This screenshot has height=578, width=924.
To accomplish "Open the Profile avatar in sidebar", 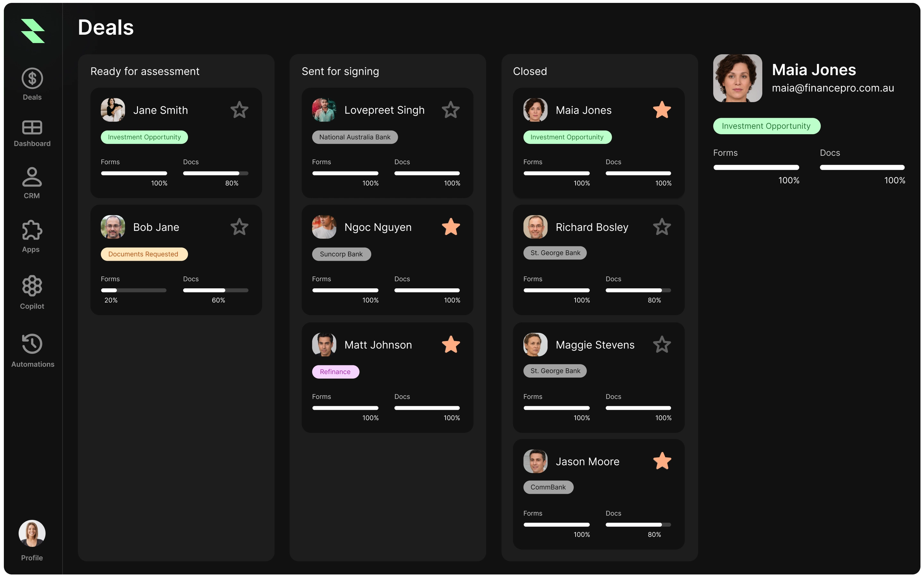I will click(32, 533).
